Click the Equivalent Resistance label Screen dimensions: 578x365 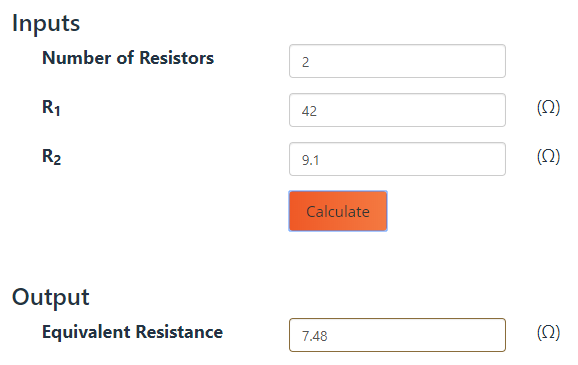(x=132, y=332)
